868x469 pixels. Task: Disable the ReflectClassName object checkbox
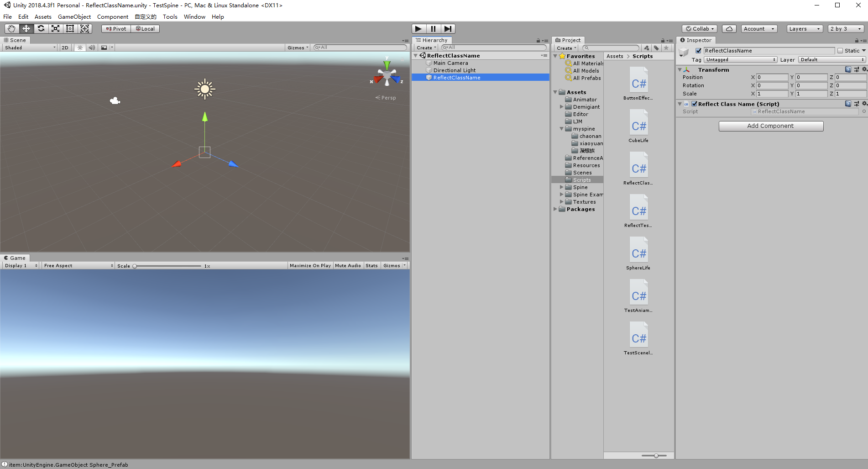pyautogui.click(x=698, y=51)
